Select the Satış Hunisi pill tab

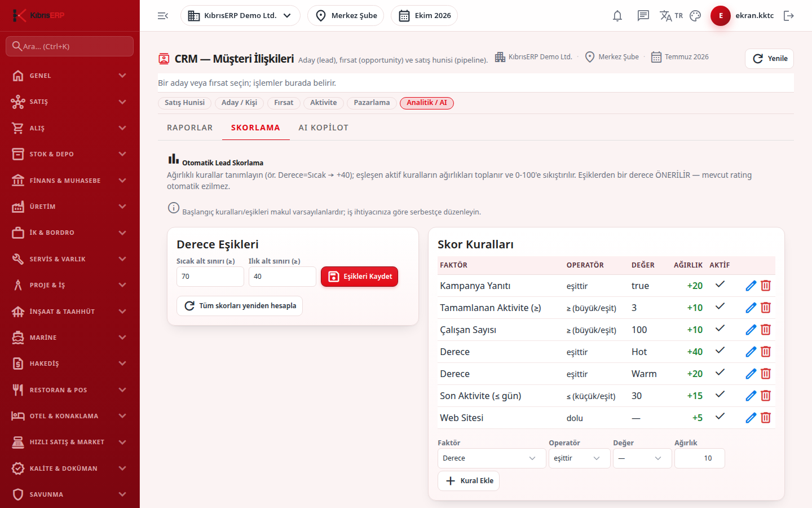point(184,103)
